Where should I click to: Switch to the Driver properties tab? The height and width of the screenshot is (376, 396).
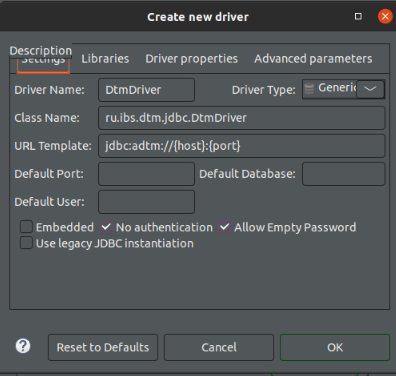pyautogui.click(x=191, y=59)
